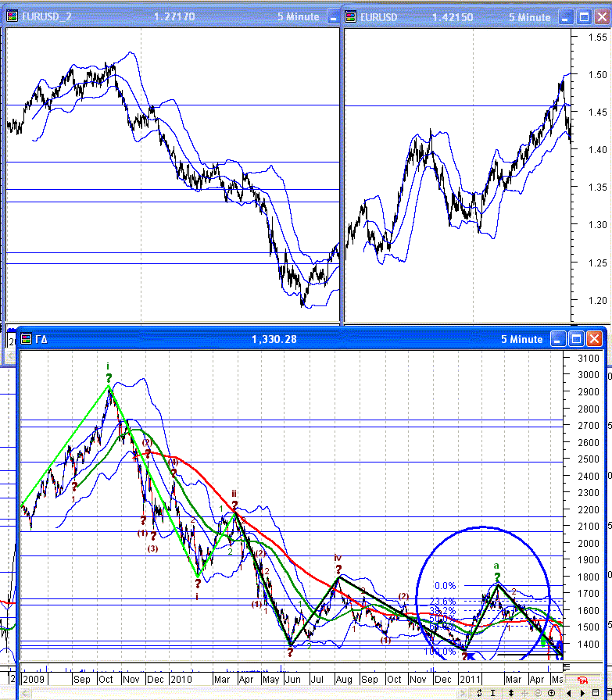Click the 3000 label on ΓΔ price axis
Image resolution: width=612 pixels, height=700 pixels.
[x=589, y=375]
